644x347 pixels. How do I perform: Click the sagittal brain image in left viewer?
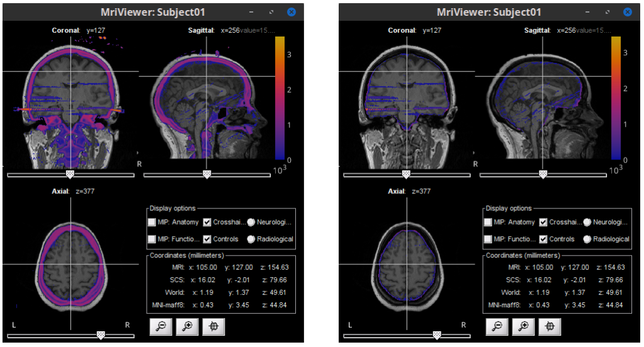[x=201, y=101]
